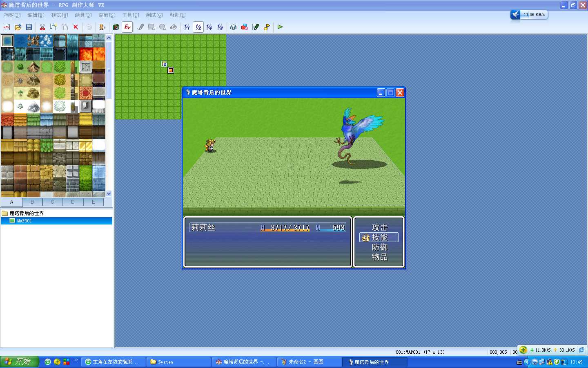Set map zoom to 1/1

click(187, 27)
